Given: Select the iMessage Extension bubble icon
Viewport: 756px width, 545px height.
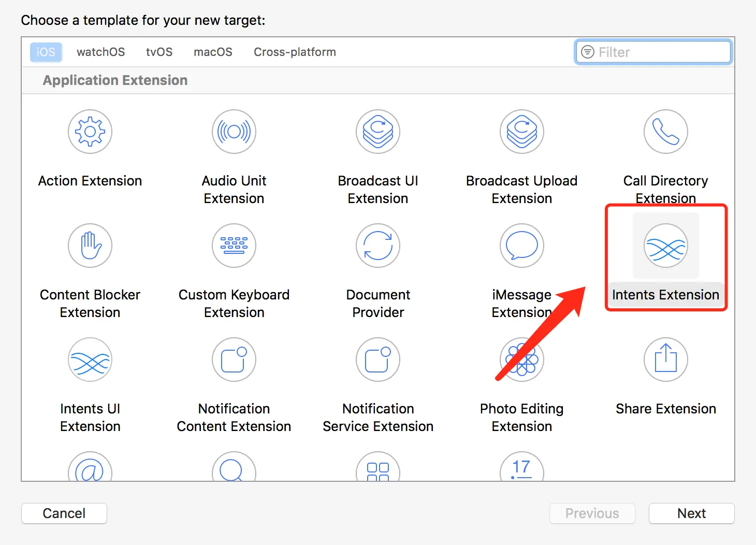Looking at the screenshot, I should 522,246.
